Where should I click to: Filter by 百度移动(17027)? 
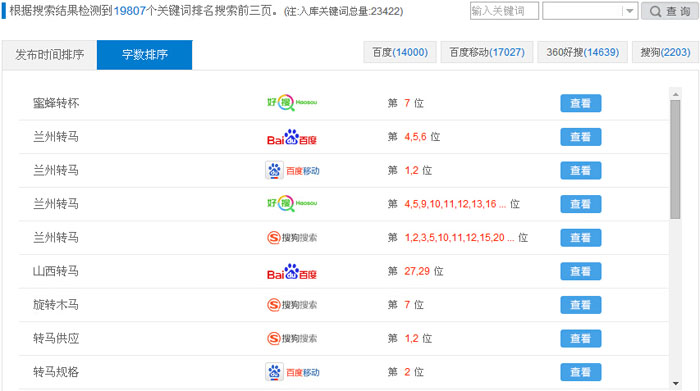487,52
